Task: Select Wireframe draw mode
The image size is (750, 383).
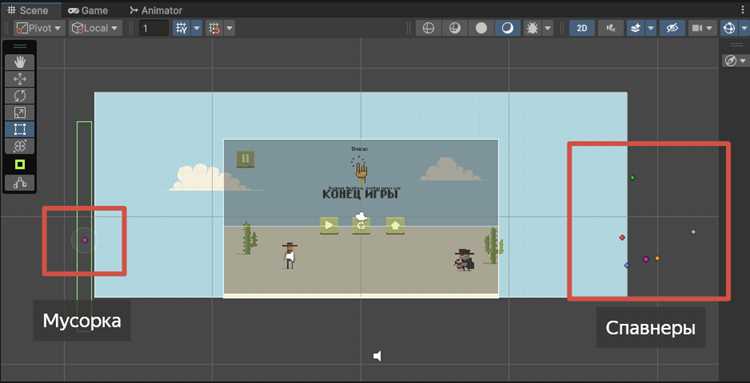Action: click(x=429, y=28)
